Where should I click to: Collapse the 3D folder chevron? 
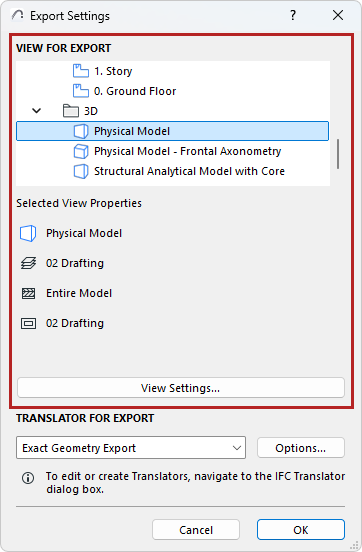37,111
